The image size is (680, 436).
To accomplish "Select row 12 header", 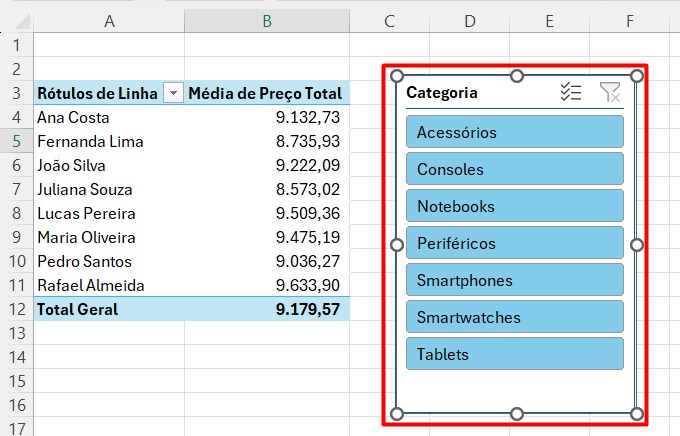I will tap(16, 309).
